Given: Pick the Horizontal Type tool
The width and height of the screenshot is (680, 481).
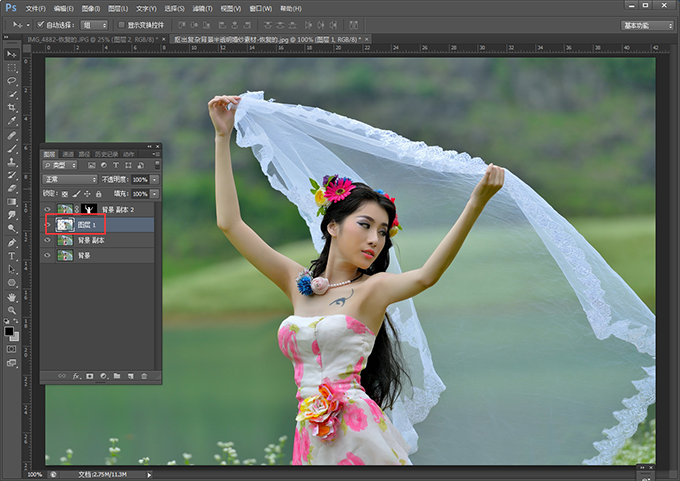Looking at the screenshot, I should point(12,255).
